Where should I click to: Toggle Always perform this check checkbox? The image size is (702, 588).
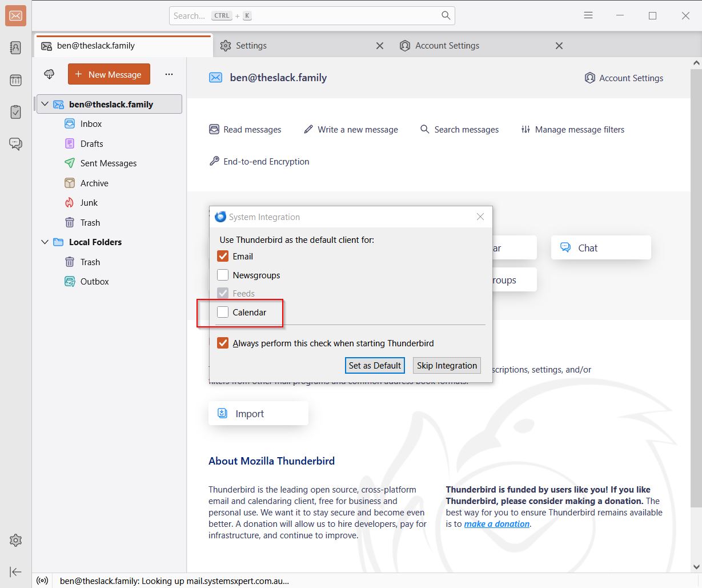[223, 343]
